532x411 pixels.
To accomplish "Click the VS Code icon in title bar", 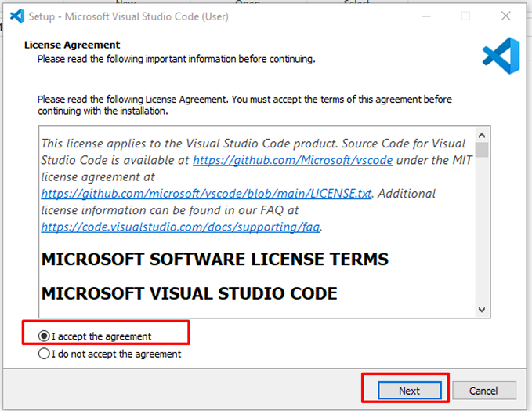I will (x=17, y=16).
